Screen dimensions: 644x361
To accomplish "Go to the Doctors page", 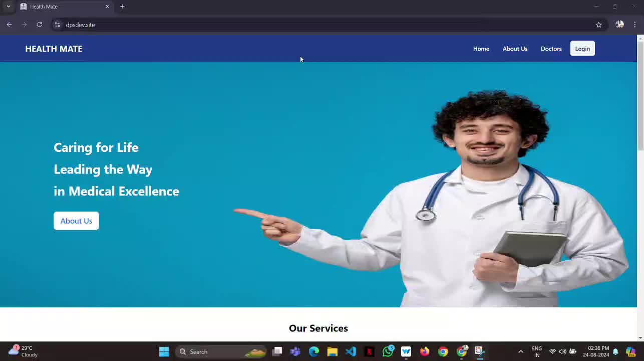I will point(551,49).
